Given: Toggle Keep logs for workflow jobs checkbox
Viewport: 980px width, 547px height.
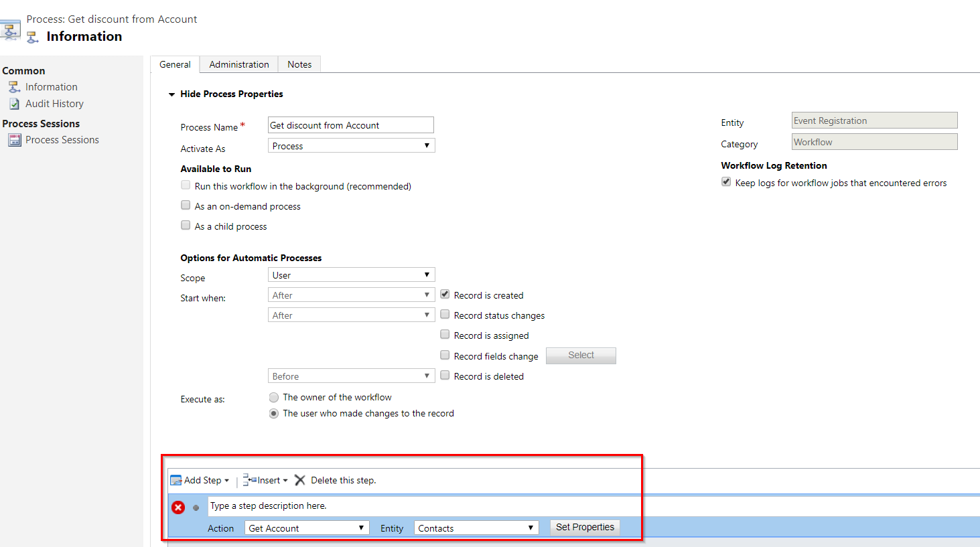Looking at the screenshot, I should click(726, 182).
